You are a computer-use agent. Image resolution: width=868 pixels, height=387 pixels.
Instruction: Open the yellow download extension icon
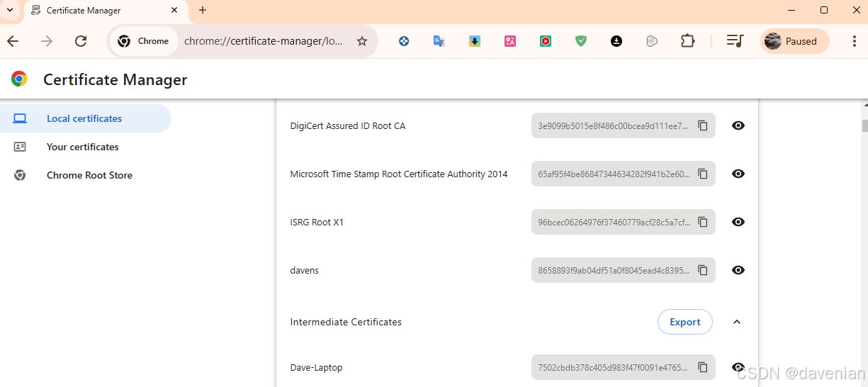(x=475, y=41)
